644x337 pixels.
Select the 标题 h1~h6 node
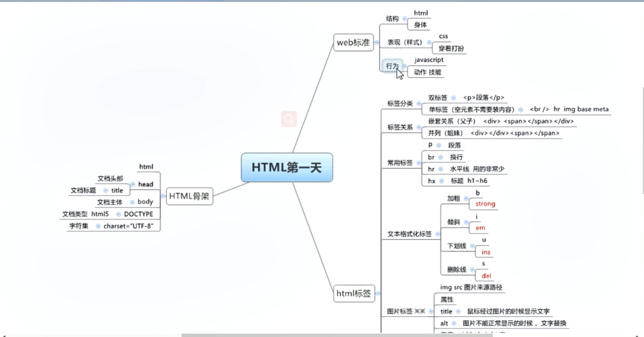point(469,181)
